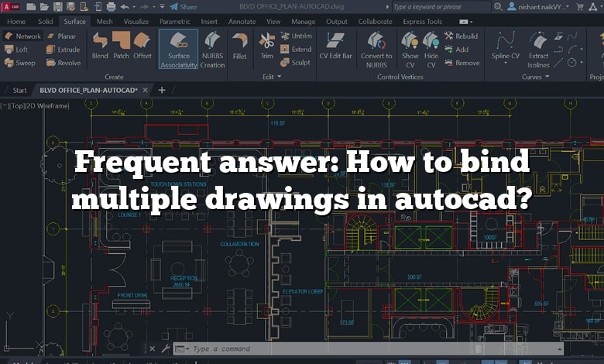Open the Output ribbon tab
The width and height of the screenshot is (604, 364).
tap(337, 22)
